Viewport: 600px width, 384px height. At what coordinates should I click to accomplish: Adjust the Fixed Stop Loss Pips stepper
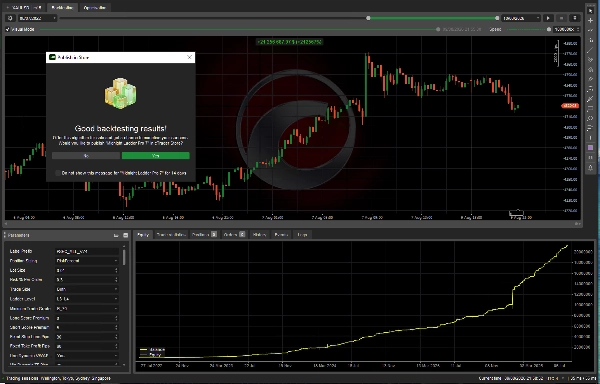tap(116, 337)
